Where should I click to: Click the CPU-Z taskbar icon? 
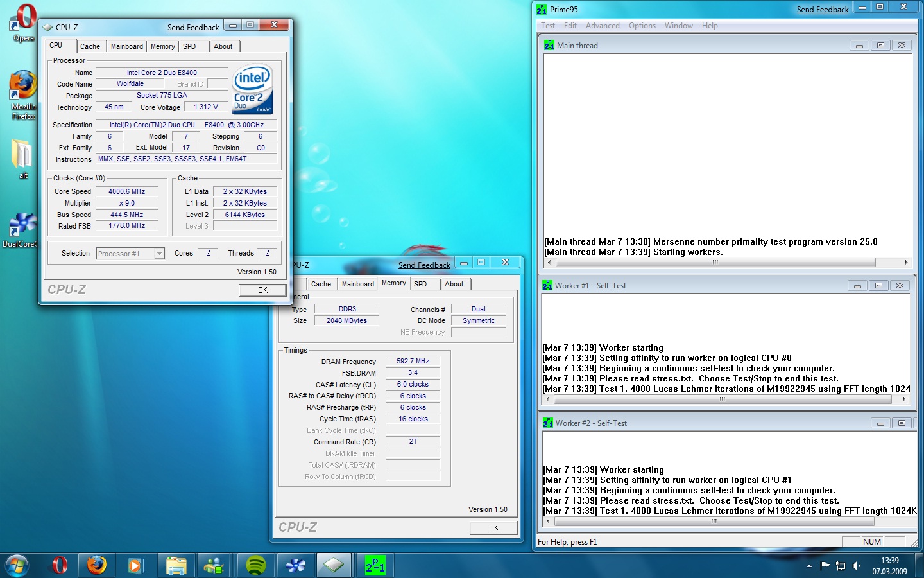point(334,565)
